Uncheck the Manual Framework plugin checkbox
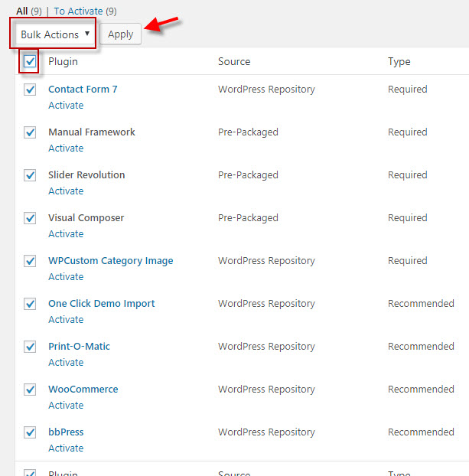This screenshot has width=469, height=476. [30, 132]
